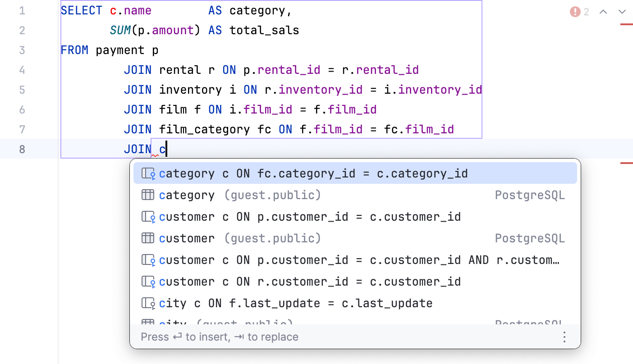
Task: Click top red error stripe marker
Action: [626, 24]
